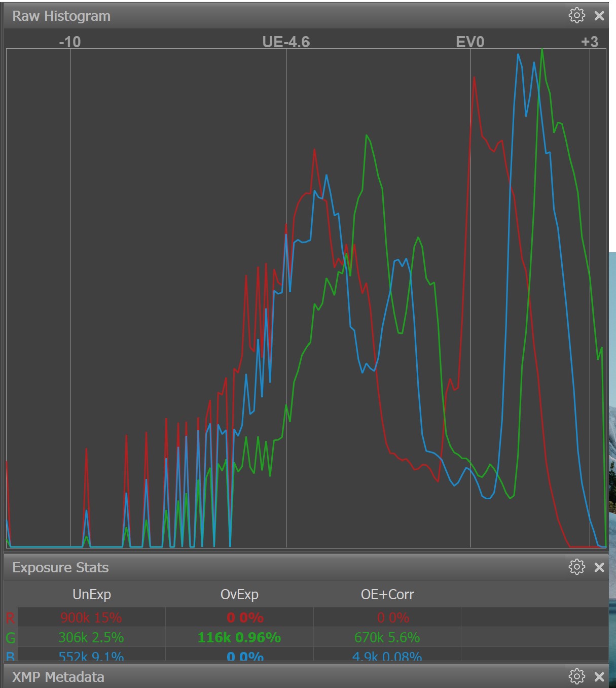Click the green channel G row label
Screen dimensions: 616x688
10,637
